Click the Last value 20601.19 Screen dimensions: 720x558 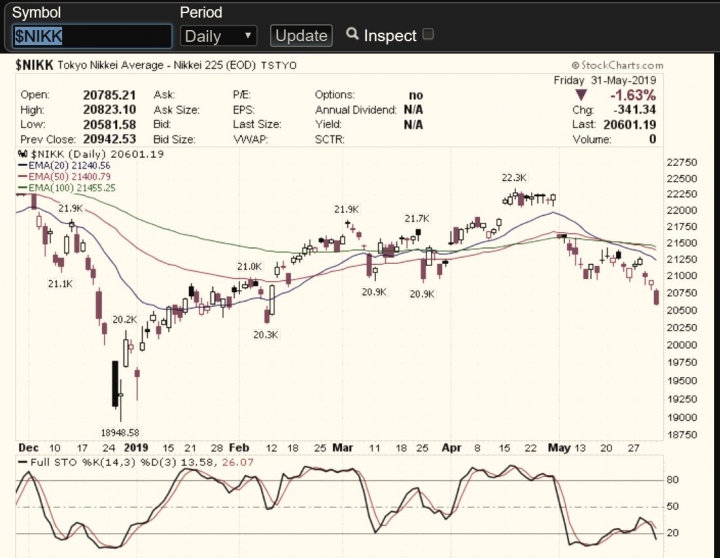[630, 124]
